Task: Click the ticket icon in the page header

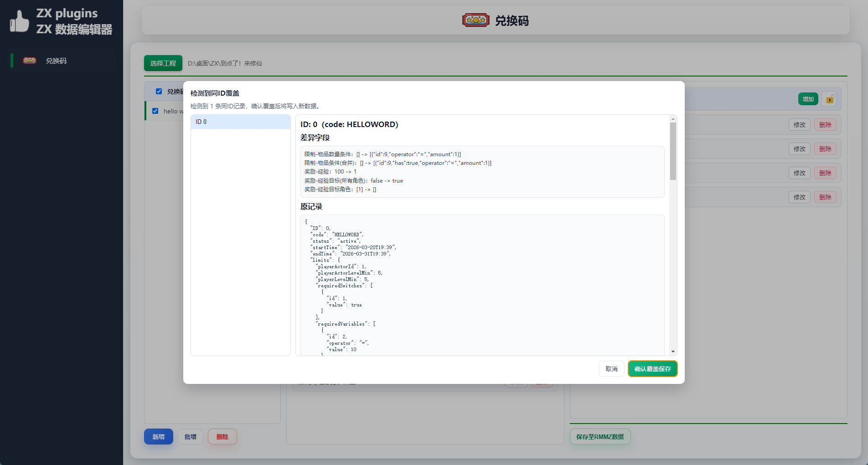Action: tap(475, 20)
